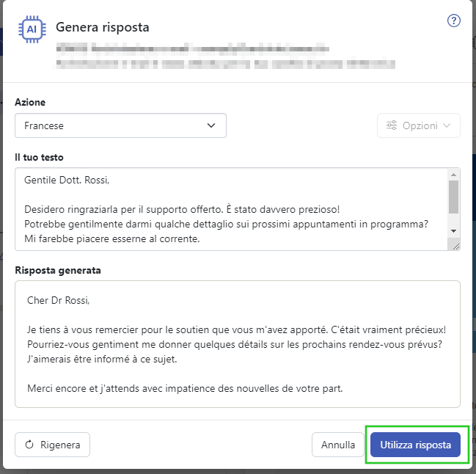The width and height of the screenshot is (476, 474).
Task: Click the Annulla button
Action: pos(338,445)
